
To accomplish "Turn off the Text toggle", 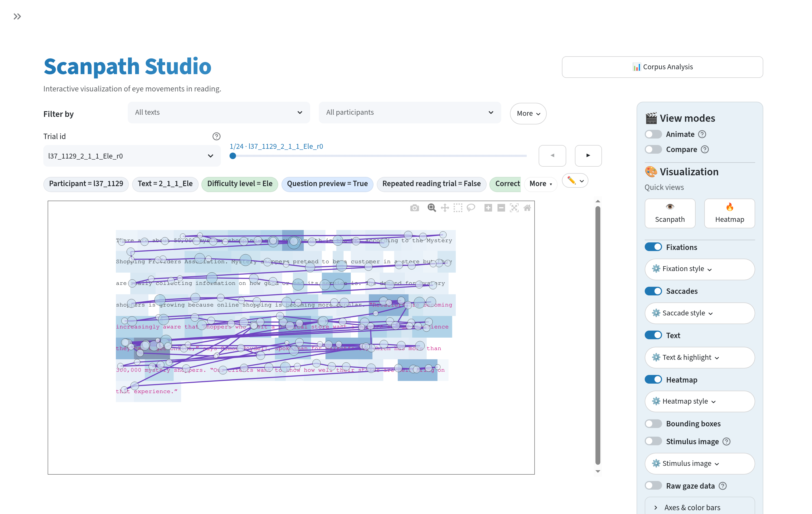I will tap(653, 335).
